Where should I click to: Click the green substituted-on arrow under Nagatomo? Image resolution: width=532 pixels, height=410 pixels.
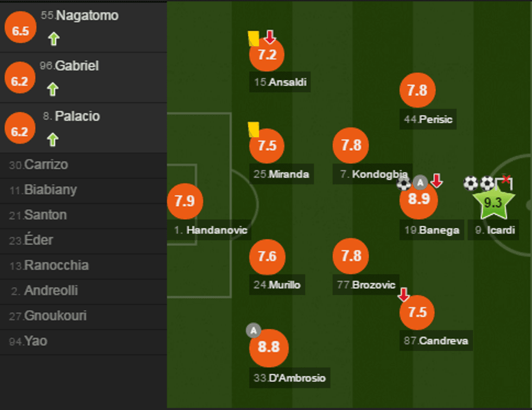point(53,39)
